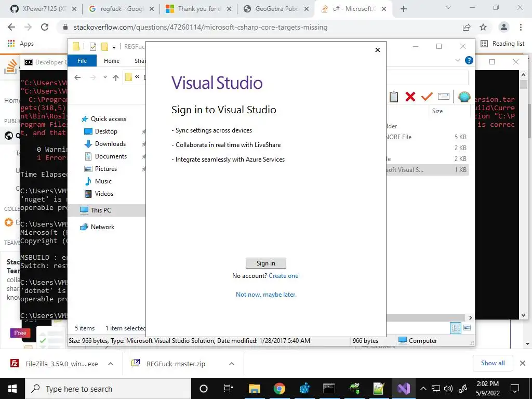Open REGFuck-master.zip download options chevron
The width and height of the screenshot is (532, 399).
click(232, 364)
